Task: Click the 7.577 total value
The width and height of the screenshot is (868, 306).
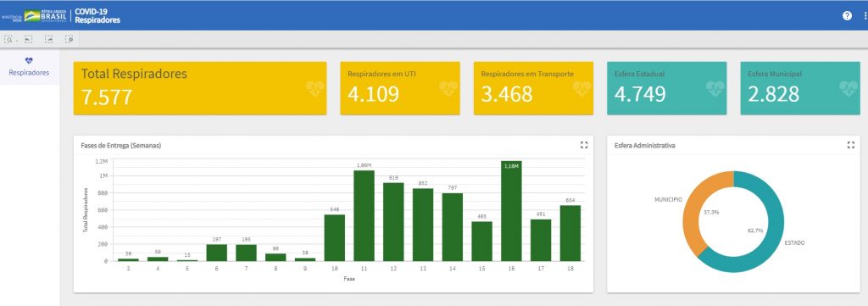Action: pyautogui.click(x=107, y=97)
